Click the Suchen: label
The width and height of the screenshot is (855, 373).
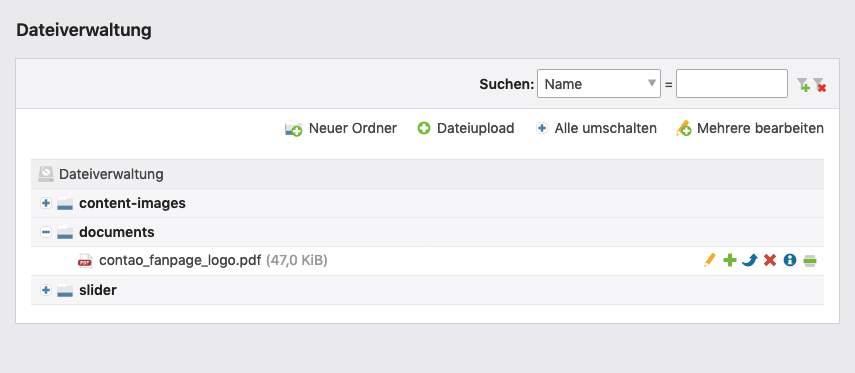click(507, 84)
